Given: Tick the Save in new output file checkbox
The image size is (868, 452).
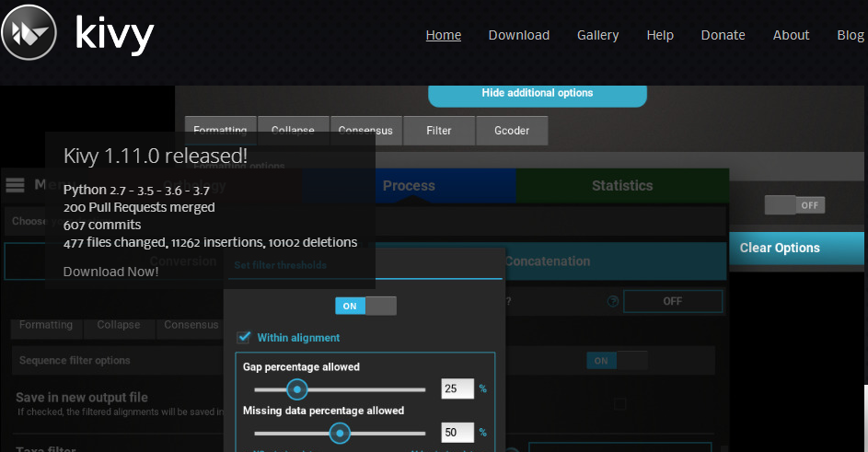Looking at the screenshot, I should point(620,404).
